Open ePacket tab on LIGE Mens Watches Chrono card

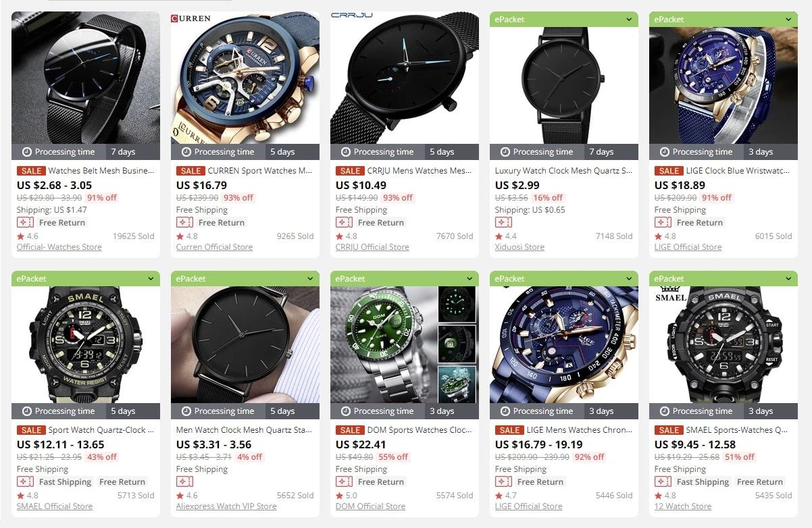[564, 278]
